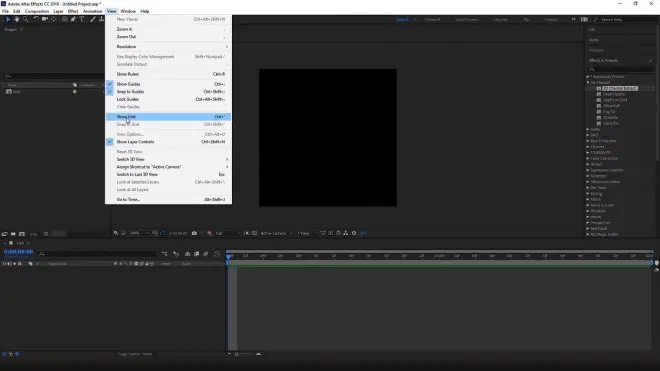The height and width of the screenshot is (371, 660).
Task: Select the Rotation tool
Action: (36, 19)
